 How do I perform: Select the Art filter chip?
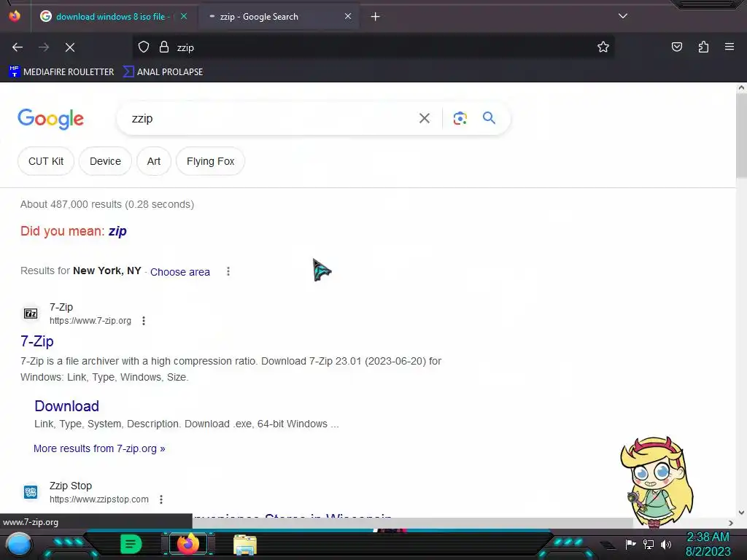click(153, 161)
